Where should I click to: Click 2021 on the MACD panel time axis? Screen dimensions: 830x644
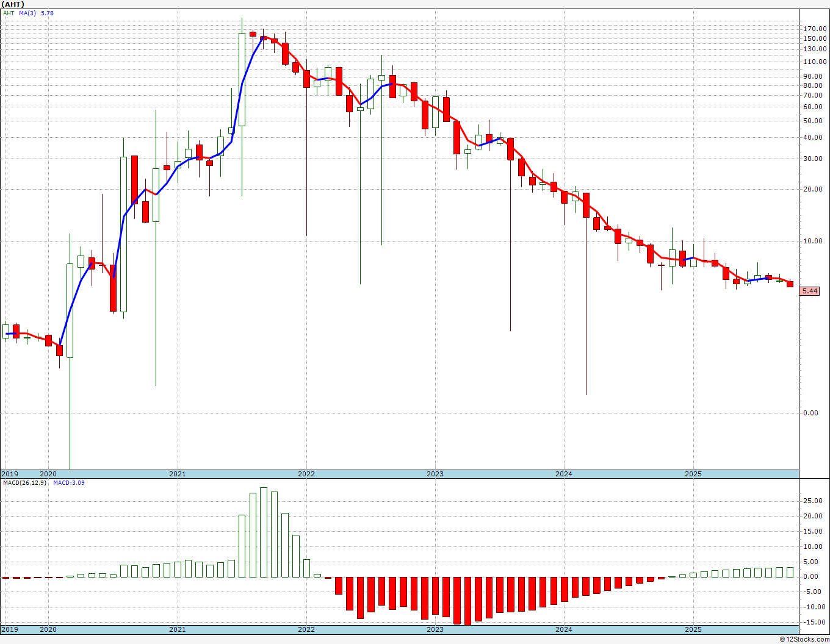click(177, 629)
